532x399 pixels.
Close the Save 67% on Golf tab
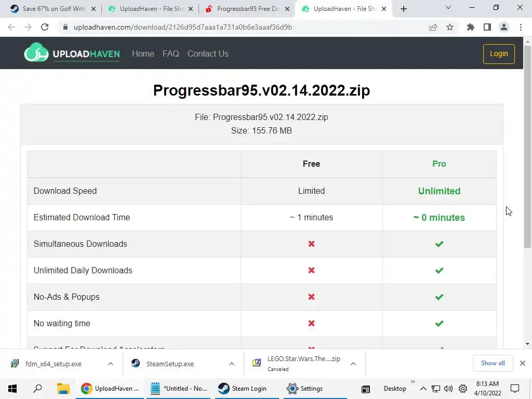coord(94,9)
